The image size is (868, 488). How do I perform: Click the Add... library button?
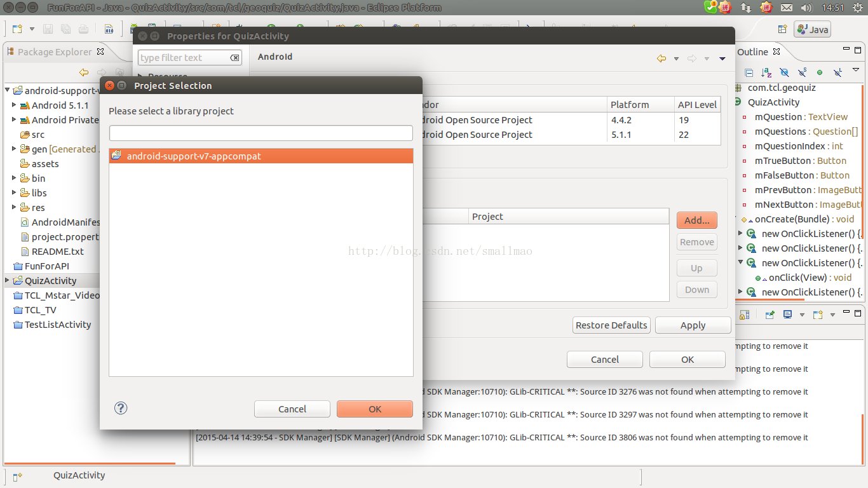coord(697,220)
